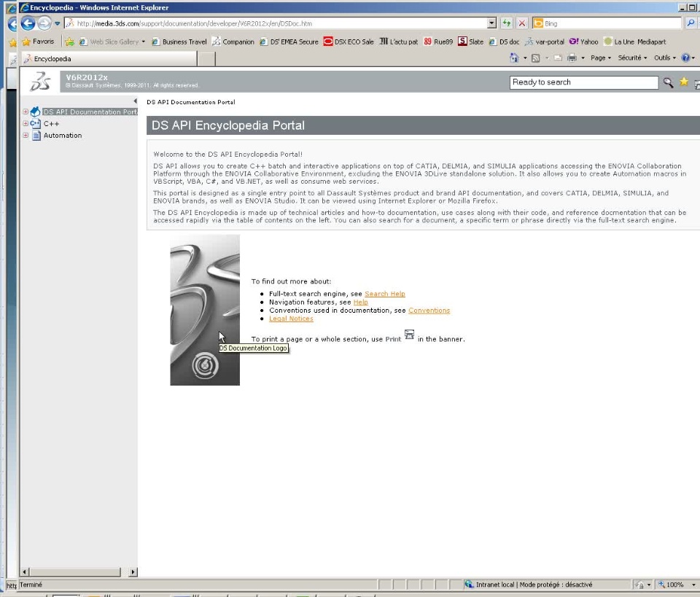This screenshot has height=597, width=700.
Task: Click the address bar URL field
Action: [x=276, y=23]
